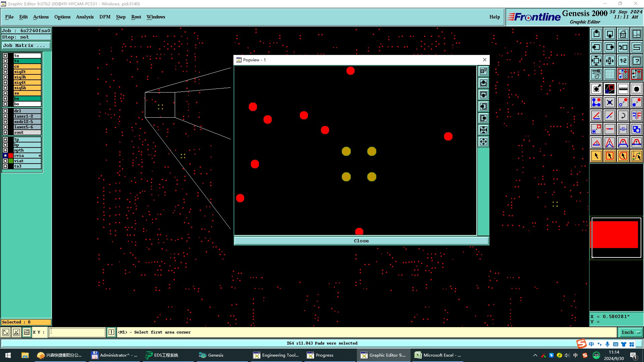Select the arrow pointer select tool
This screenshot has width=644, height=362.
pos(596,156)
